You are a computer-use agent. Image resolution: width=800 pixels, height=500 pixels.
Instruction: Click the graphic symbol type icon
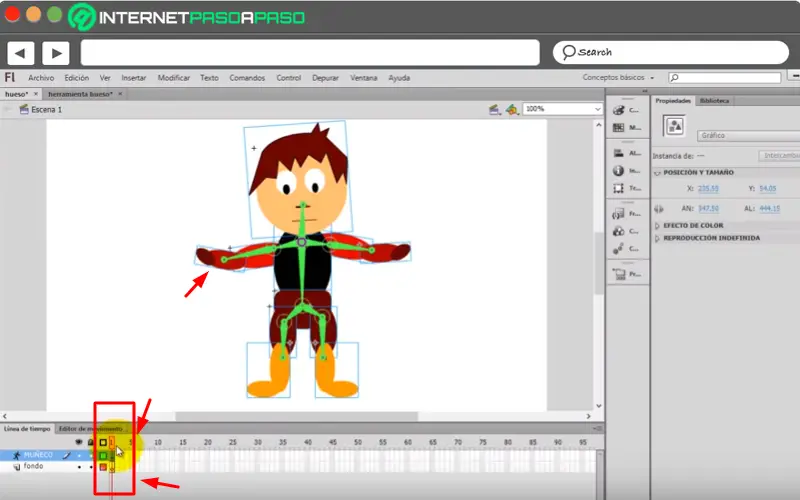pyautogui.click(x=674, y=126)
